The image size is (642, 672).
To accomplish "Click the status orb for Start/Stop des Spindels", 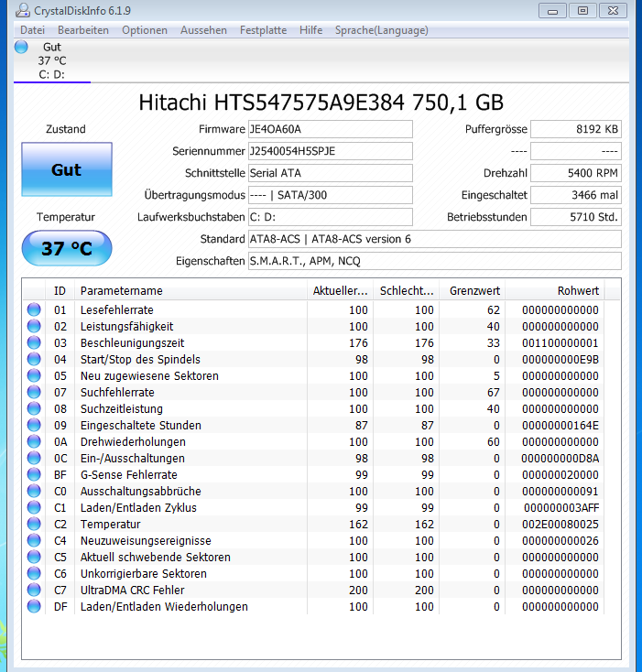I will [x=34, y=359].
